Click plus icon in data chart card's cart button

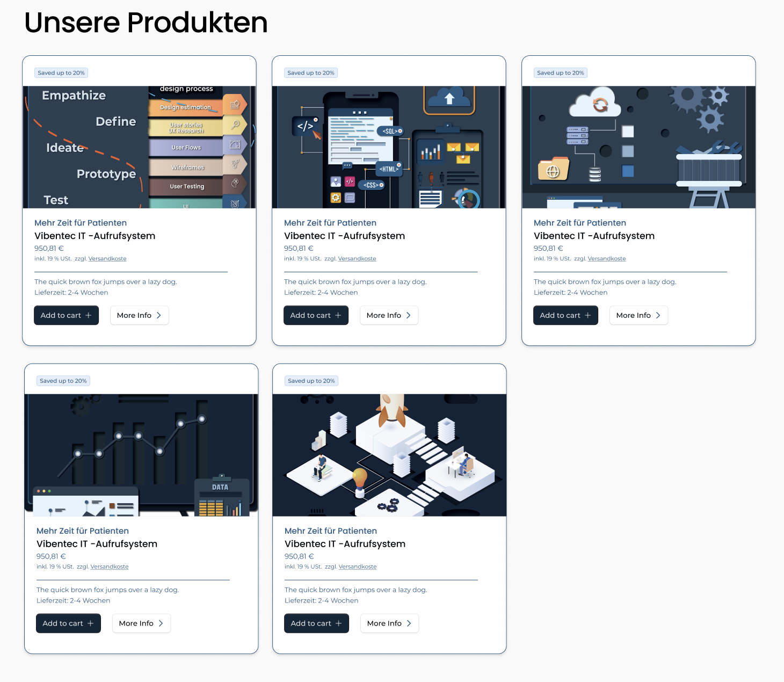[91, 623]
